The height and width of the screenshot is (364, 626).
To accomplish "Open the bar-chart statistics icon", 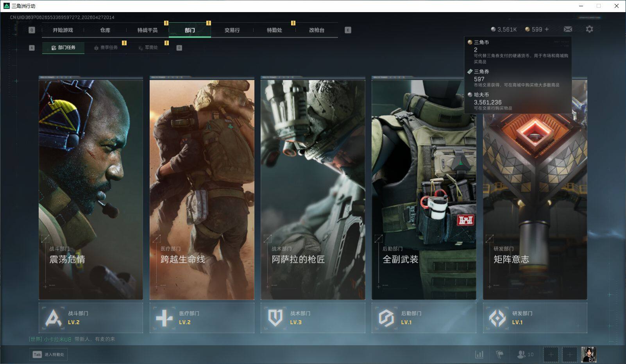I will (479, 355).
